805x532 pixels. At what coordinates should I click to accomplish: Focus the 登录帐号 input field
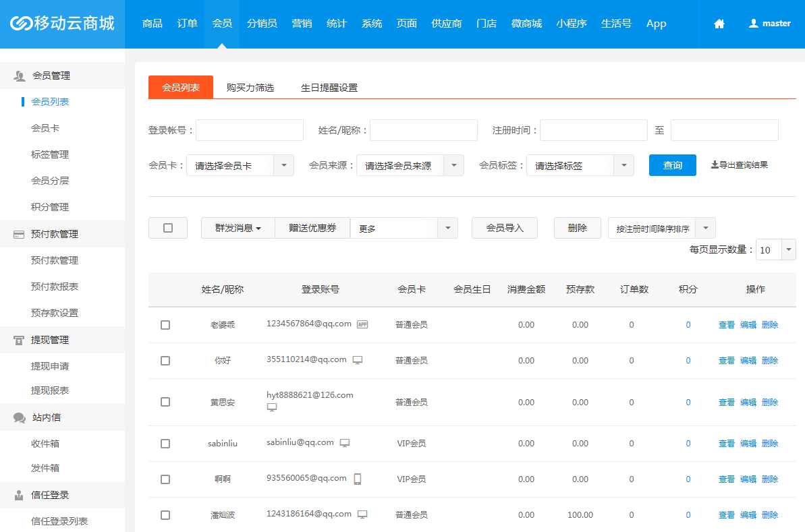coord(249,130)
